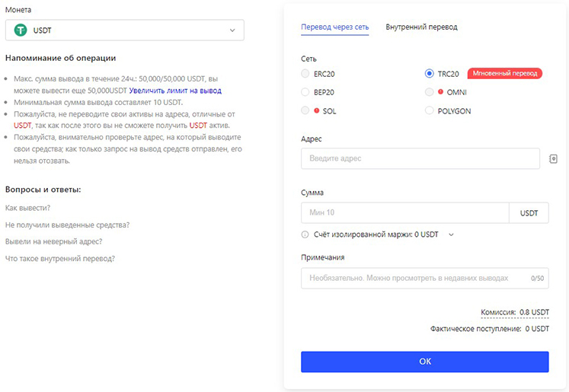This screenshot has width=569, height=392.
Task: Choose the POLYGON network
Action: pyautogui.click(x=430, y=110)
